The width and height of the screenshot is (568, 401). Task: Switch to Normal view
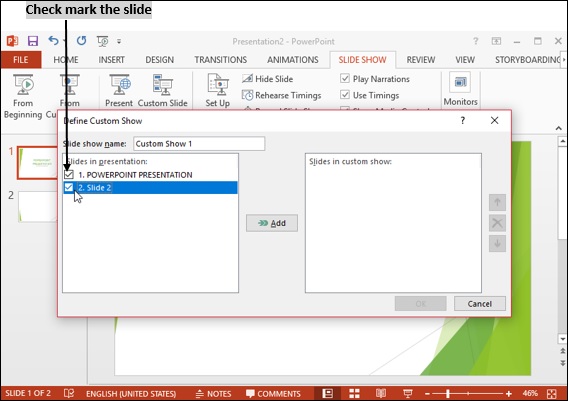[328, 393]
